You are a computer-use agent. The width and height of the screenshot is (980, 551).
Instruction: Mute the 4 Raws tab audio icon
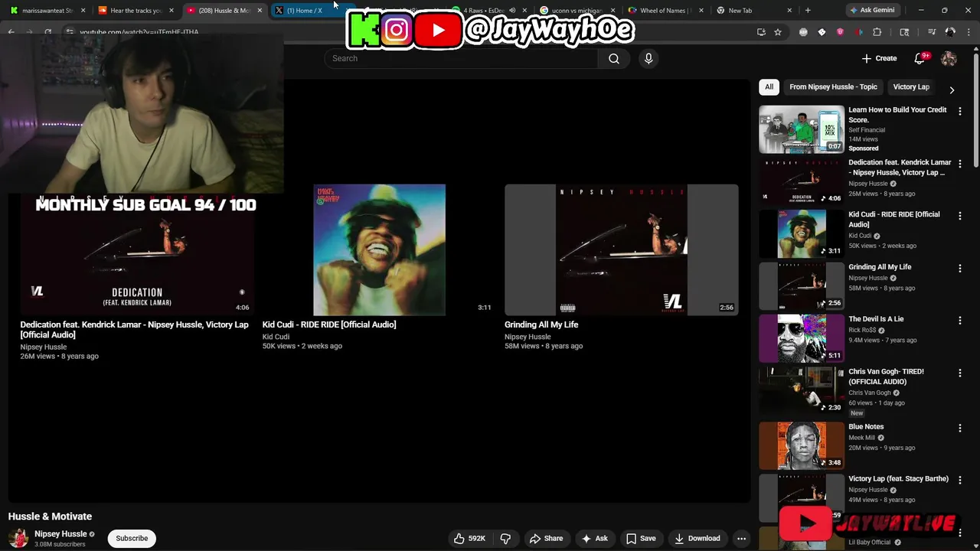point(511,11)
